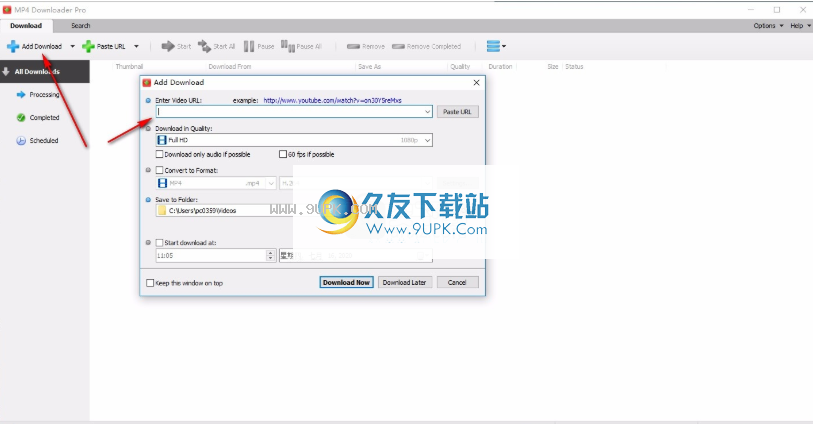Click the Start arrow icon
Image resolution: width=813 pixels, height=424 pixels.
168,47
